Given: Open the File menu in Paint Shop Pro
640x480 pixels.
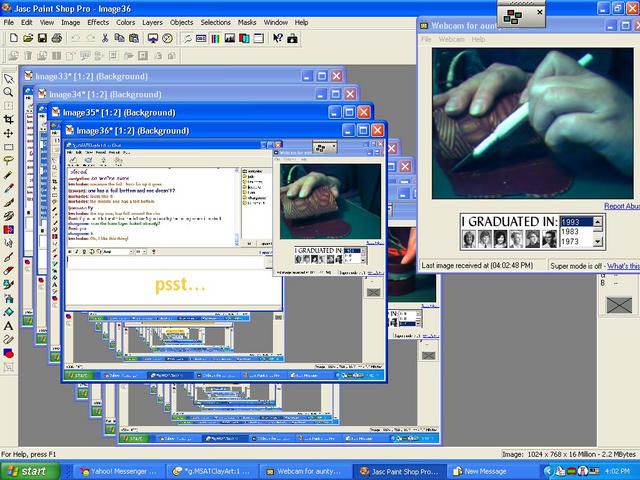Looking at the screenshot, I should click(x=9, y=22).
